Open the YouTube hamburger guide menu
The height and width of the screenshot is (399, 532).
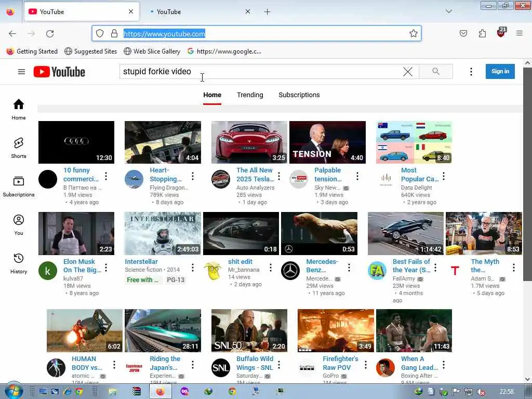click(21, 72)
